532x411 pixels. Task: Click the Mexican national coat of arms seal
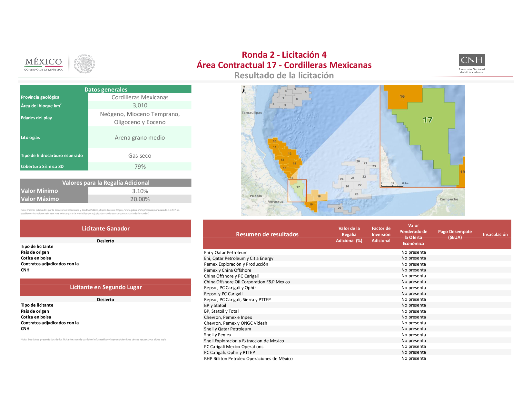tap(84, 64)
